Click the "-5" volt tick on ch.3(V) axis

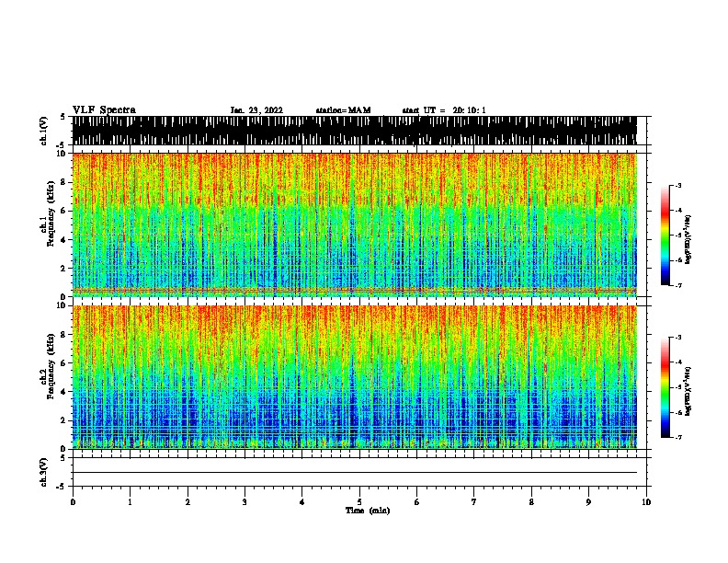point(61,487)
